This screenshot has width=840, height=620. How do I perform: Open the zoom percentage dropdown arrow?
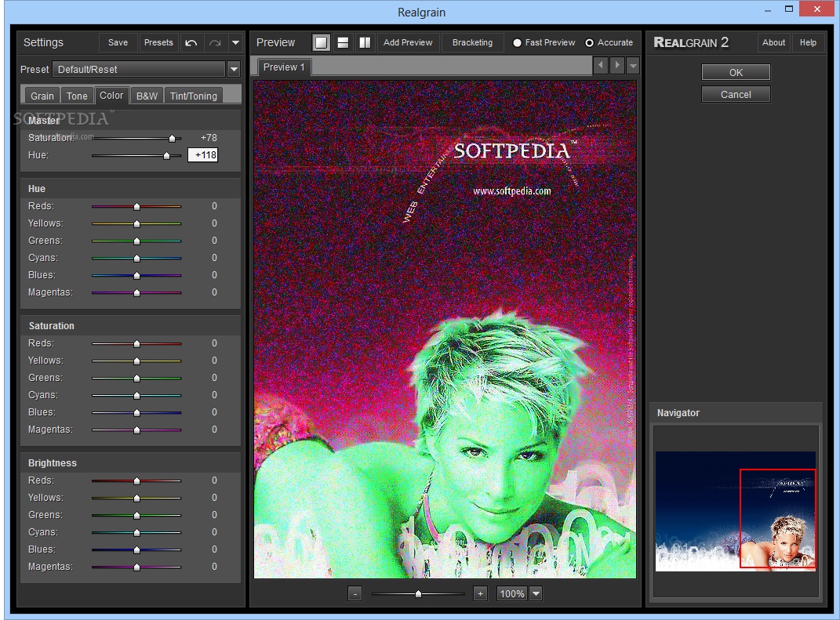click(536, 593)
